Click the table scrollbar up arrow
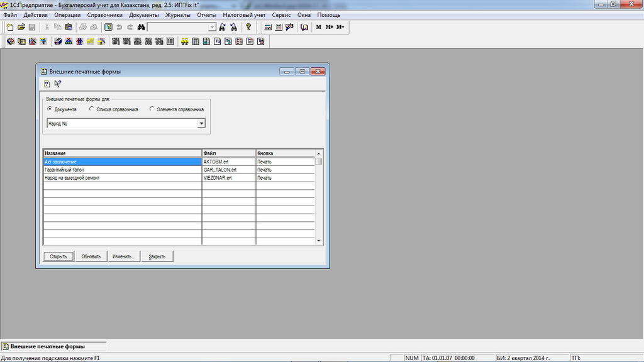Image resolution: width=644 pixels, height=362 pixels. tap(319, 153)
